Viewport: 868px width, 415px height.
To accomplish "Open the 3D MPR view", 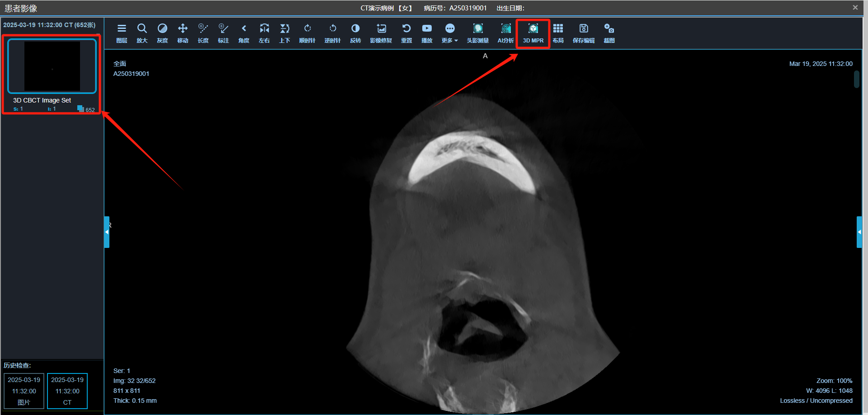I will click(533, 33).
